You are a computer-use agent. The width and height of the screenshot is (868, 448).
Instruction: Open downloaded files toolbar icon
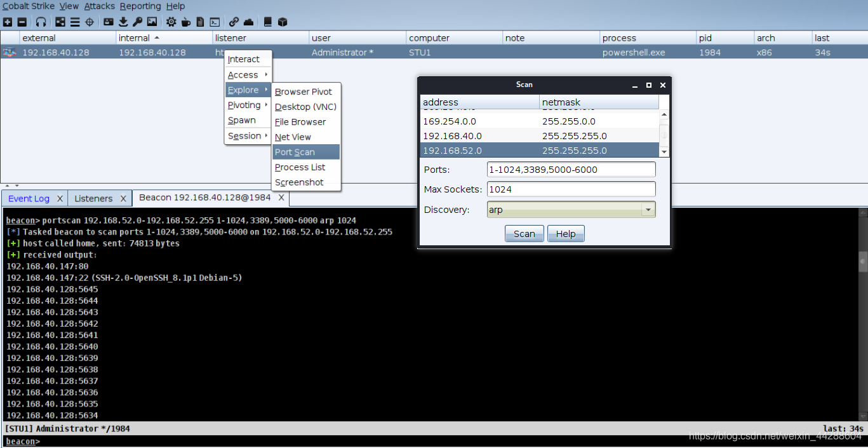pyautogui.click(x=123, y=22)
